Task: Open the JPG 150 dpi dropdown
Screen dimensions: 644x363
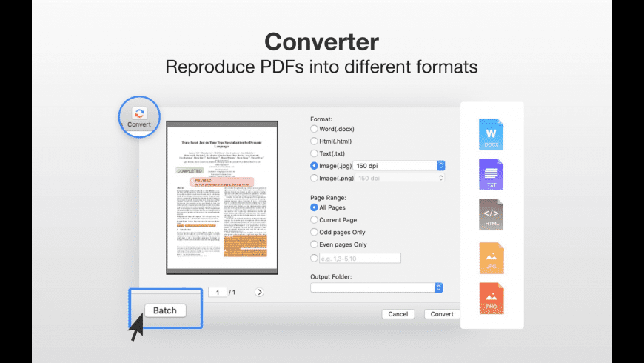Action: [x=399, y=166]
